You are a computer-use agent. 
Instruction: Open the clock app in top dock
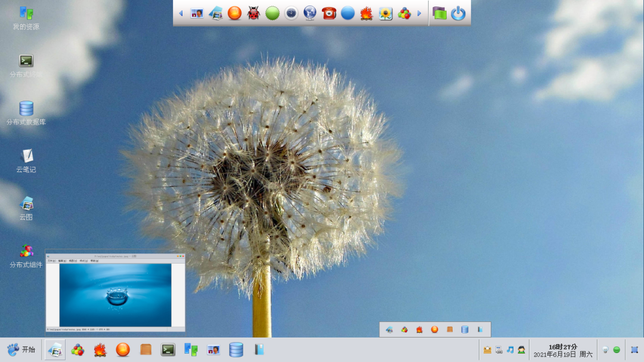[291, 13]
